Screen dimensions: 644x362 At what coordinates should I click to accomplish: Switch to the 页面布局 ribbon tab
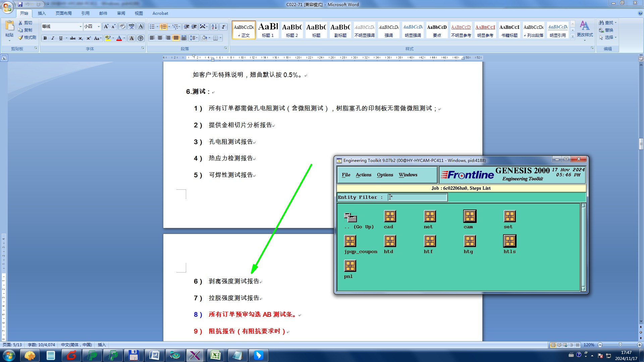click(64, 13)
